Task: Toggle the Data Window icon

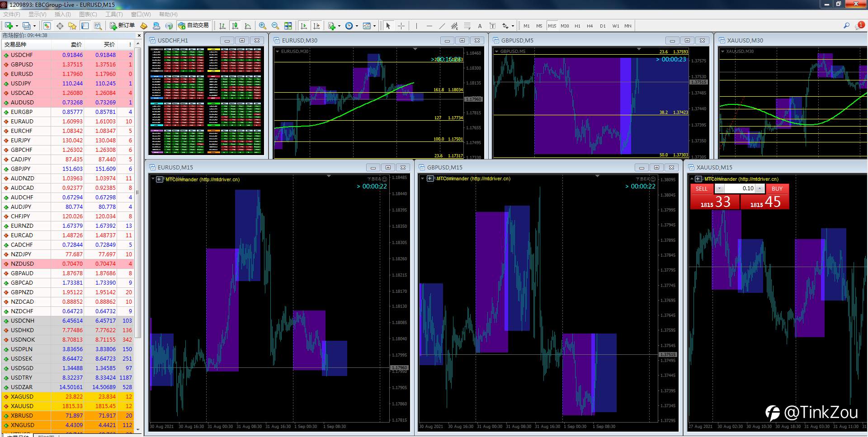Action: pyautogui.click(x=60, y=26)
